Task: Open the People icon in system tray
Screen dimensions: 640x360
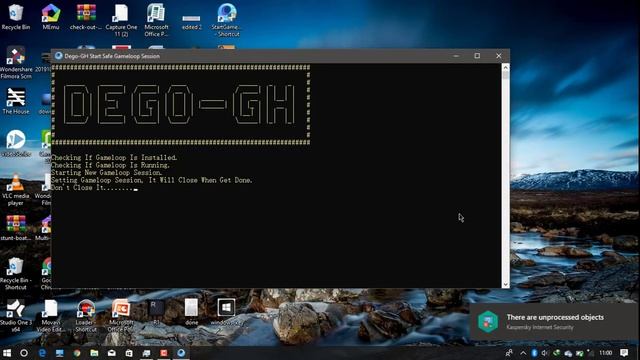Action: click(x=509, y=353)
